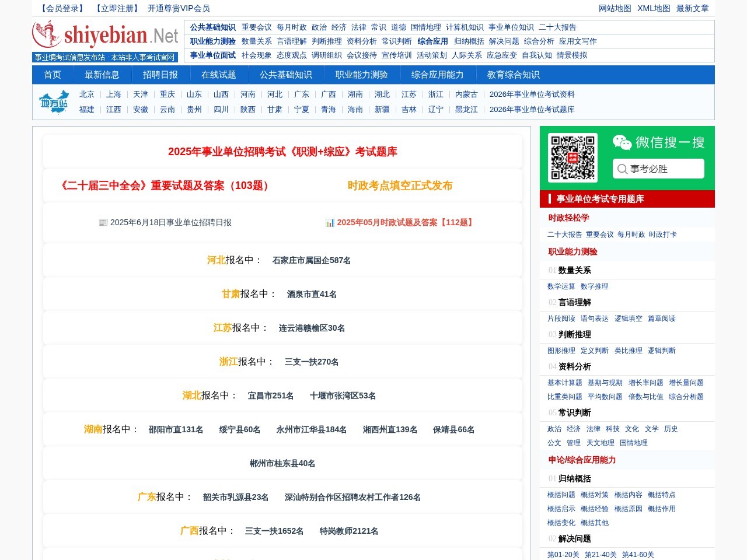Viewport: 747px width, 560px height.
Task: Click 三支一扶270名 under 浙江
Action: pos(312,362)
